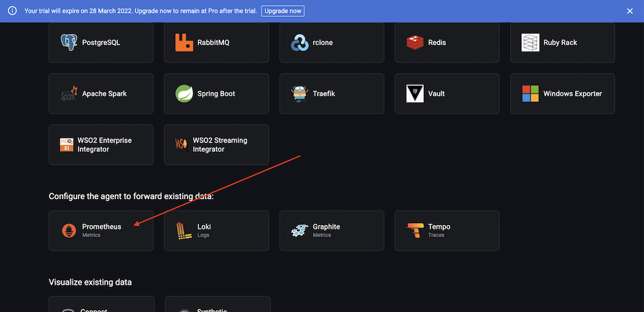This screenshot has width=644, height=312.
Task: Open the Prometheus Metrics card
Action: [x=101, y=231]
